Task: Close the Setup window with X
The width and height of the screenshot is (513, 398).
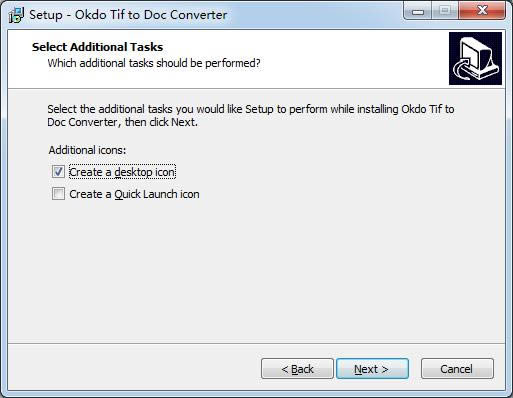Action: click(x=482, y=12)
